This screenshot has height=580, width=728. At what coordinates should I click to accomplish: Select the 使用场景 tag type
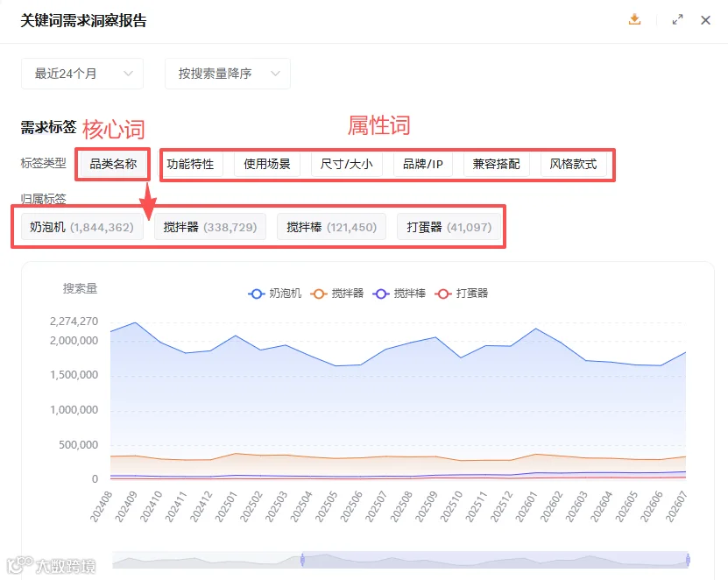tap(267, 164)
